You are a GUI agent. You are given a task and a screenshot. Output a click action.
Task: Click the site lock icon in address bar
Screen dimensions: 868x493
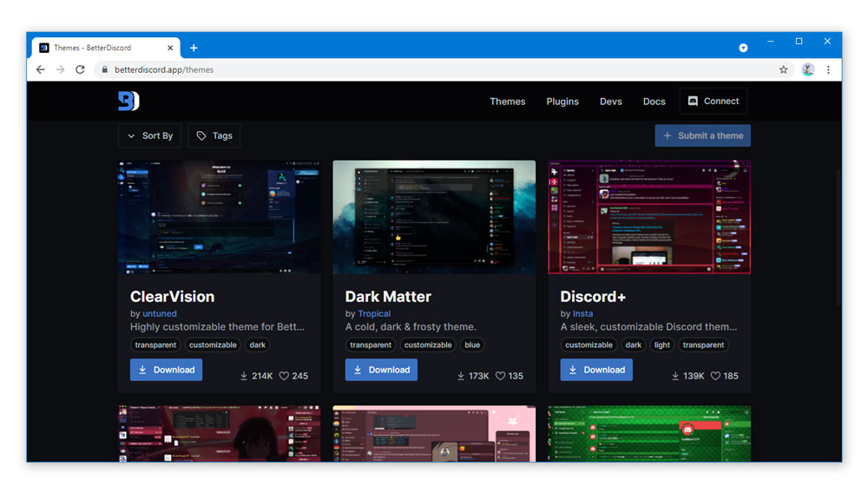pyautogui.click(x=105, y=69)
